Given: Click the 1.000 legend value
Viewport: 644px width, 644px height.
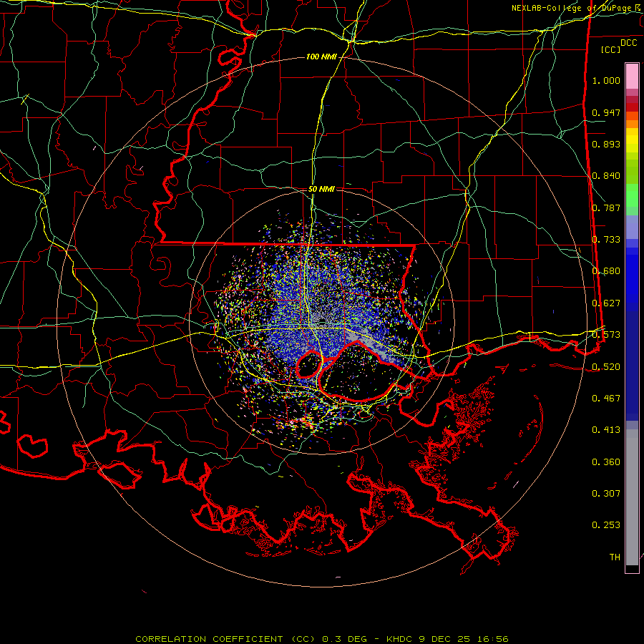Looking at the screenshot, I should [x=606, y=80].
